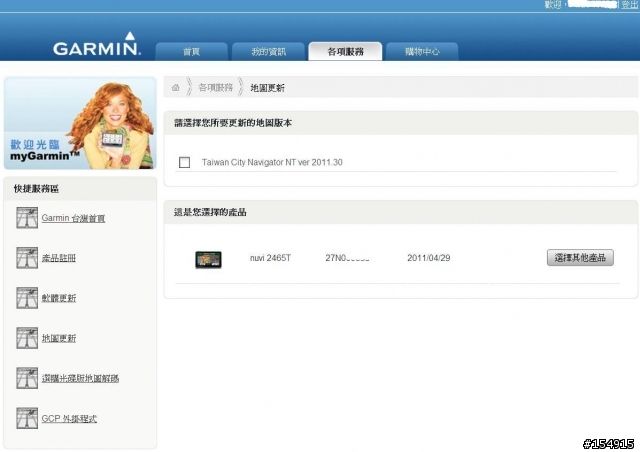Viewport: 640px width, 452px height.
Task: Click the 地圖更新 breadcrumb text
Action: (x=267, y=88)
